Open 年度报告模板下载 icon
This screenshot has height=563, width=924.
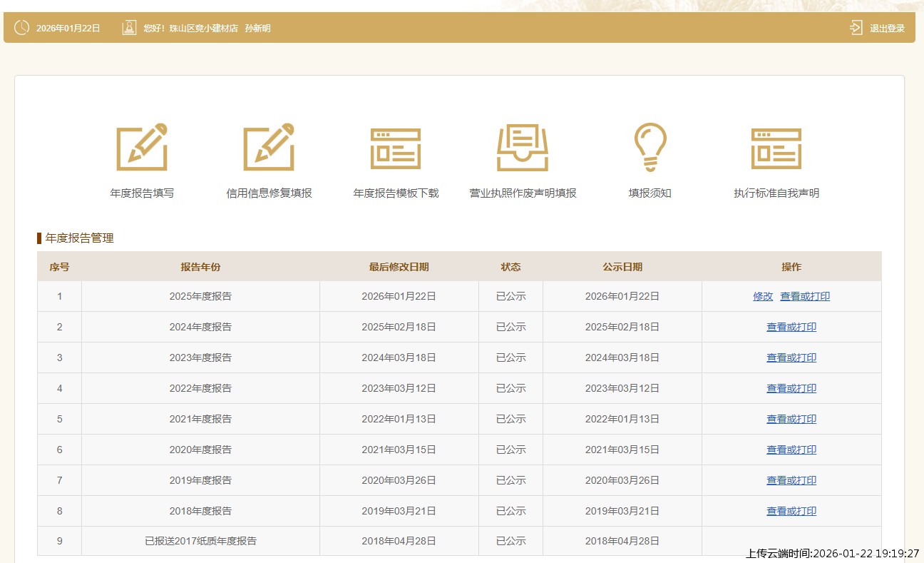[396, 148]
